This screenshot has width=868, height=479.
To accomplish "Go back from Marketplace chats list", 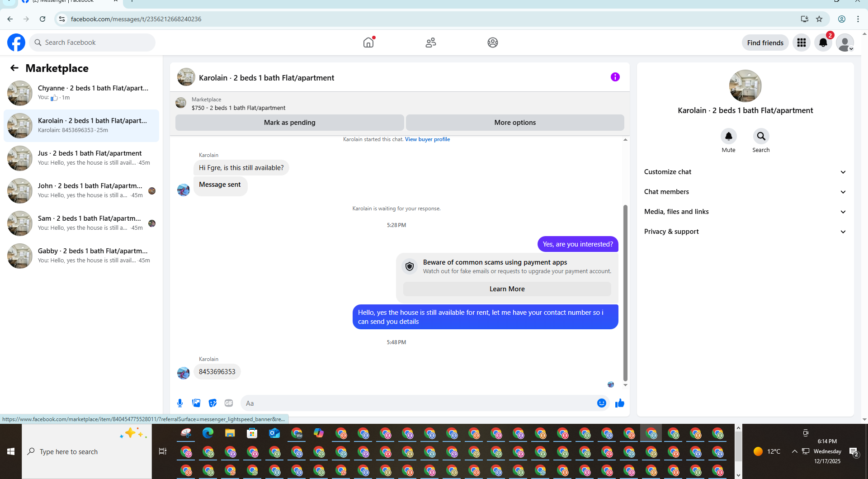I will pos(14,68).
